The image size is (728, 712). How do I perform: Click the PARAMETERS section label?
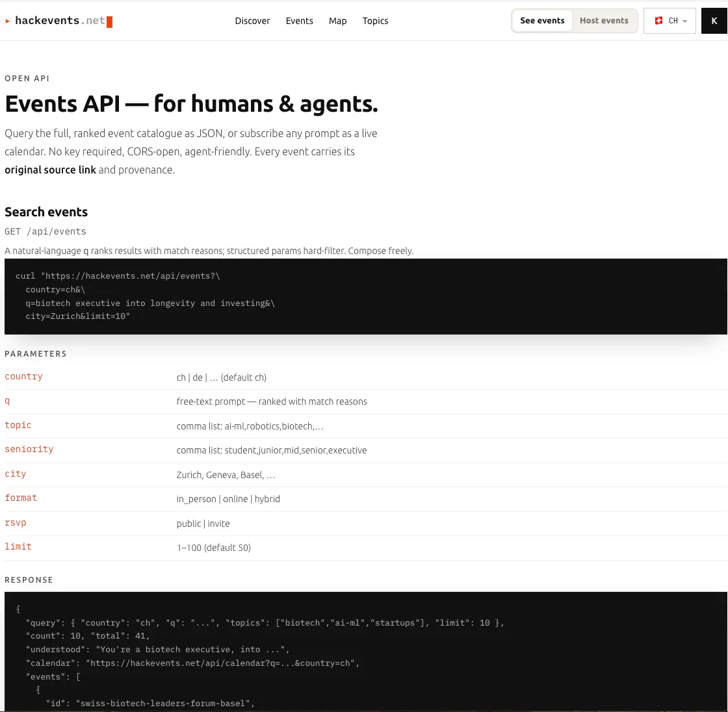tap(36, 353)
